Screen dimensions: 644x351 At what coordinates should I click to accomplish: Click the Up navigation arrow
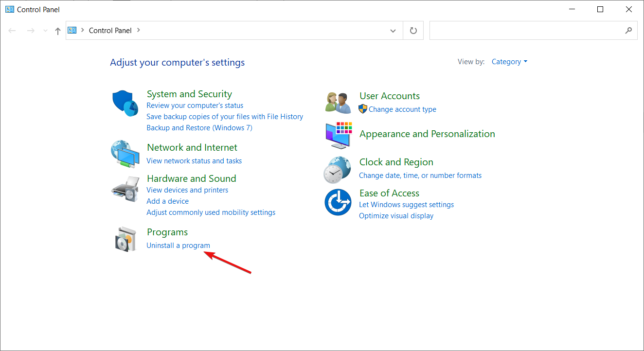pyautogui.click(x=57, y=30)
